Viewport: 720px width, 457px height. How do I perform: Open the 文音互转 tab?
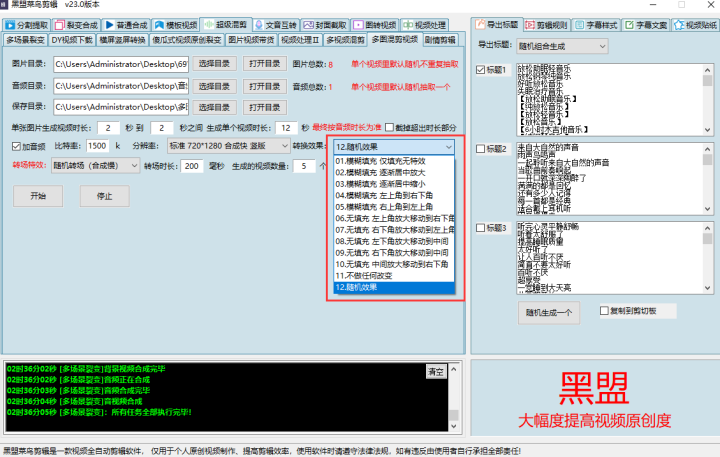coord(276,25)
